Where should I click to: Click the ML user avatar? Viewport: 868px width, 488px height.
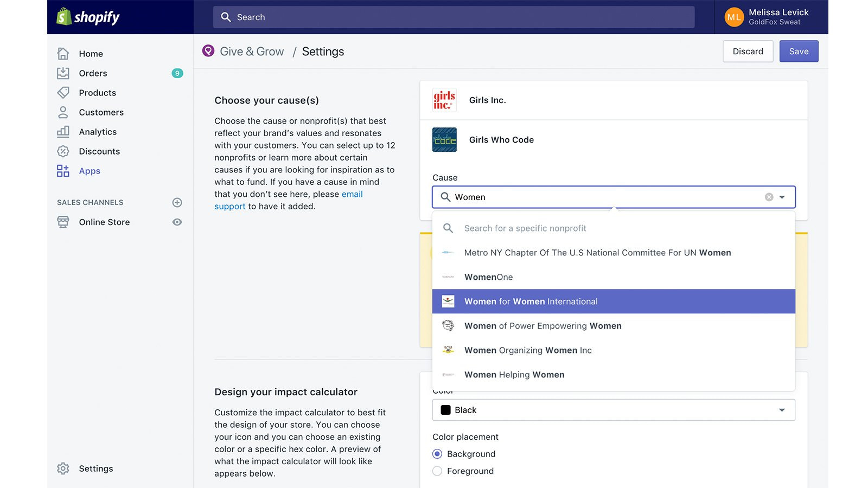[734, 17]
